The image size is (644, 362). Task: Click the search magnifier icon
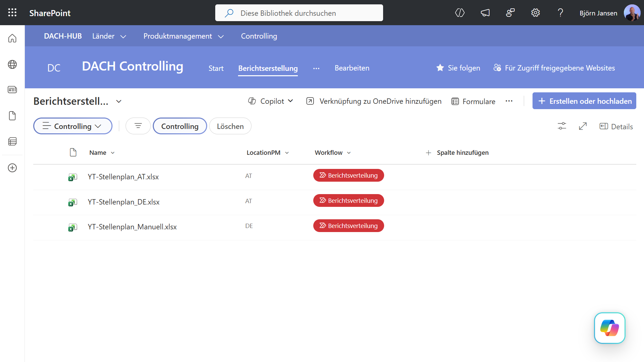pyautogui.click(x=229, y=13)
